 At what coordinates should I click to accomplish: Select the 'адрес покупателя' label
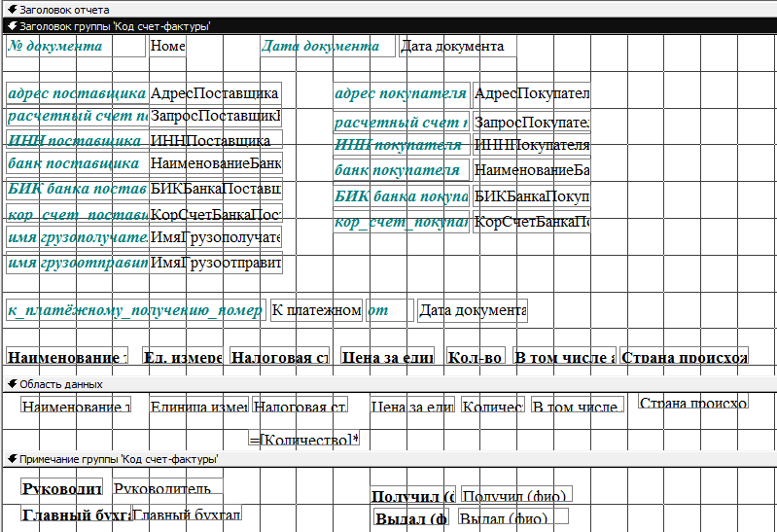click(402, 93)
